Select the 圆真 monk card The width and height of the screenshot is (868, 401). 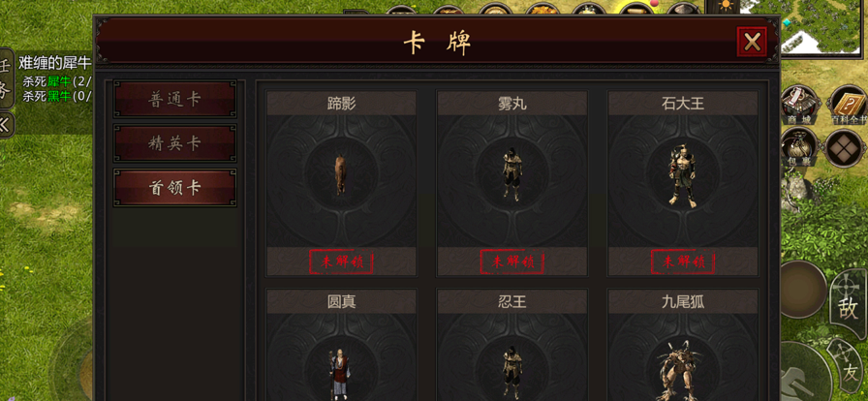341,345
